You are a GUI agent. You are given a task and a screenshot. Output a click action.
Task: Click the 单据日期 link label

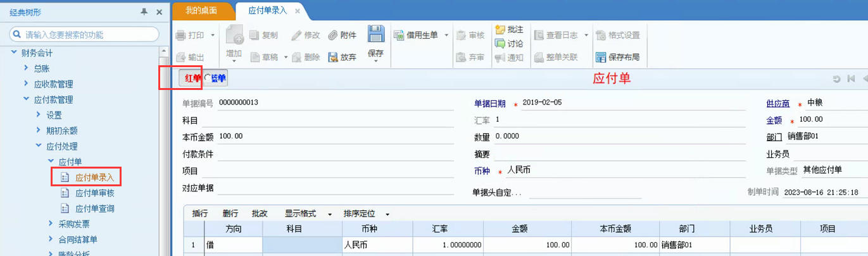coord(490,104)
